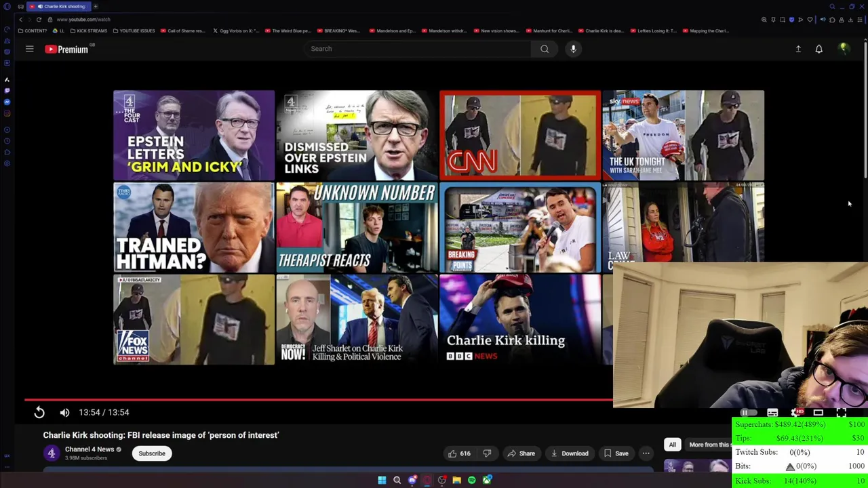The width and height of the screenshot is (868, 488).
Task: Open 'Dismissed Over Epstein Links' thumbnail
Action: (x=357, y=136)
